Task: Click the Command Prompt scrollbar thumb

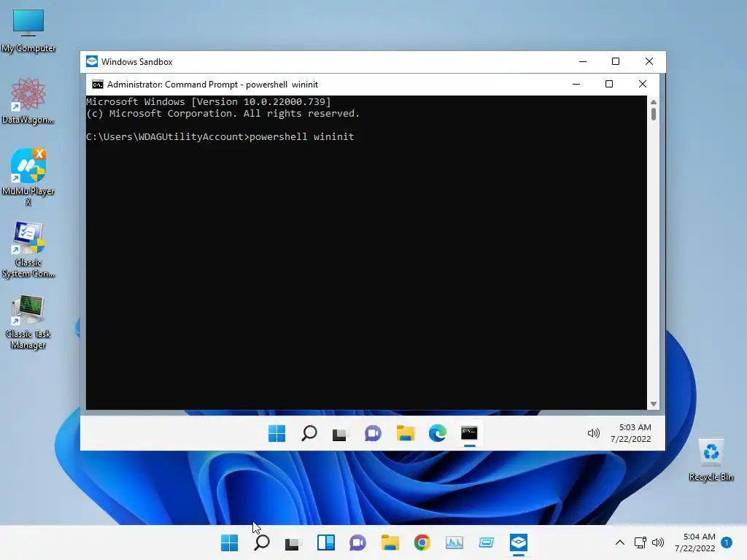Action: click(x=654, y=114)
